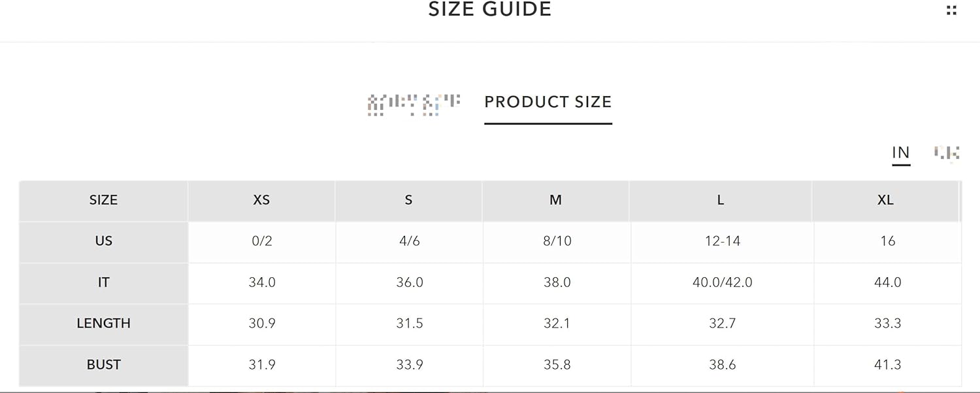Click the IT 40.0/42.0 cell
Viewport: 980px width, 393px height.
point(723,283)
